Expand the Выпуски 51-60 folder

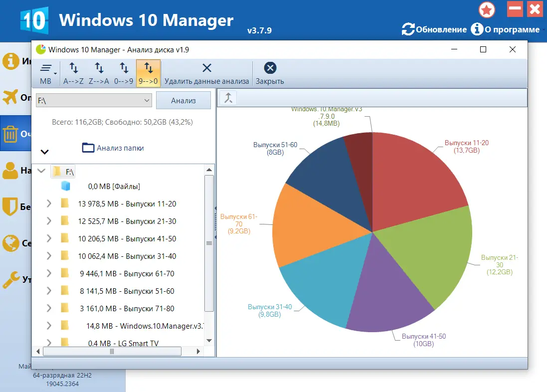click(49, 291)
